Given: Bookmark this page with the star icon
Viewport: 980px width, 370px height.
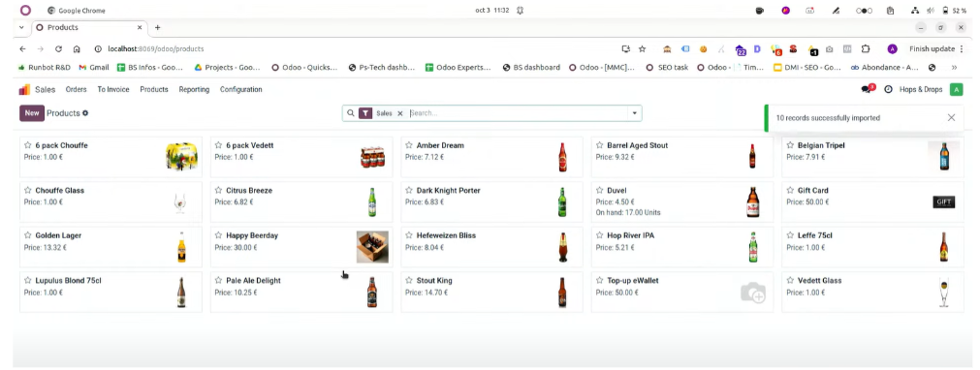Looking at the screenshot, I should click(642, 48).
